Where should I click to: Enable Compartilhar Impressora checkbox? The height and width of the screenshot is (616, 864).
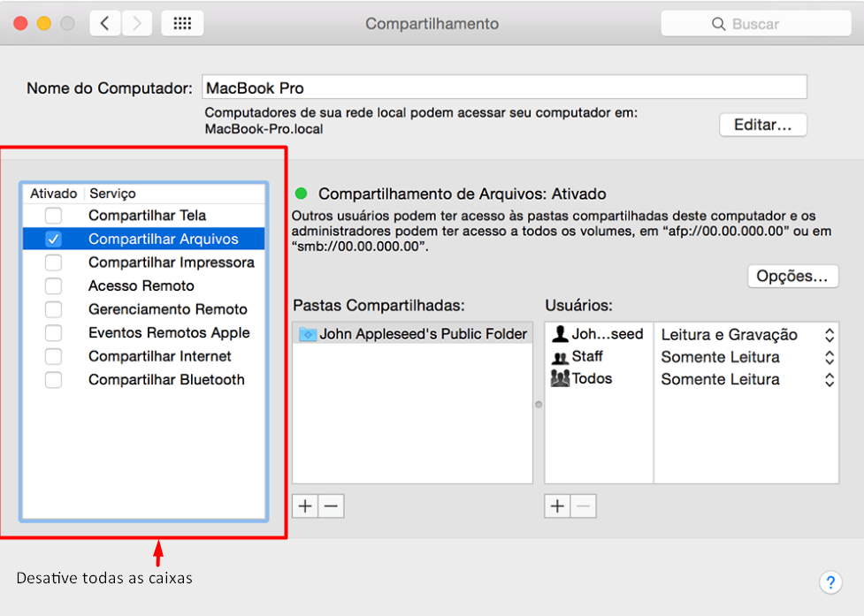53,262
